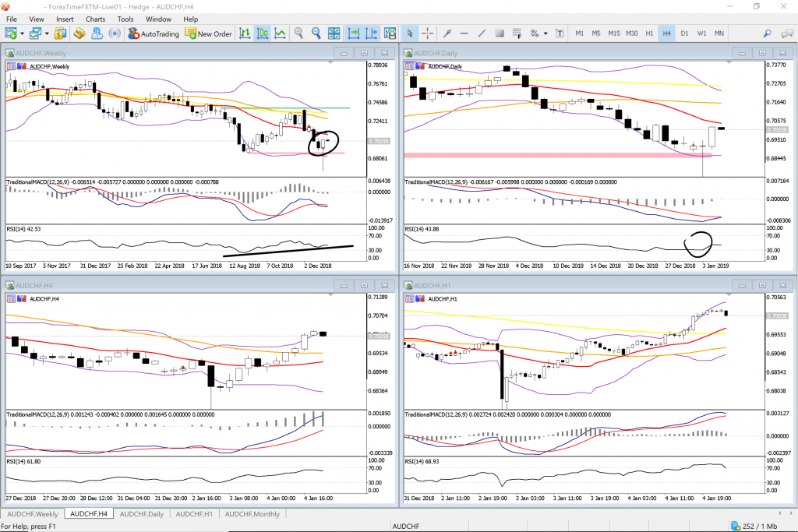
Task: Select the D1 timeframe button
Action: [x=684, y=33]
